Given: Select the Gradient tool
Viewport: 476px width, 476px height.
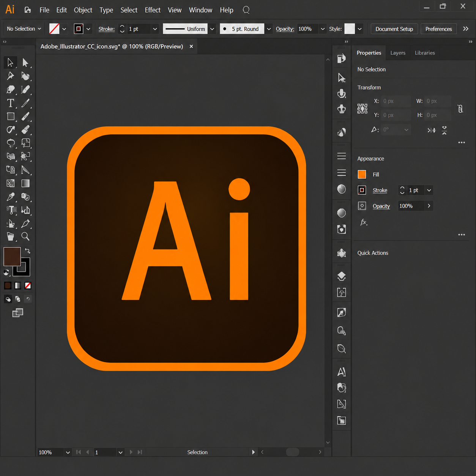Looking at the screenshot, I should pos(25,183).
